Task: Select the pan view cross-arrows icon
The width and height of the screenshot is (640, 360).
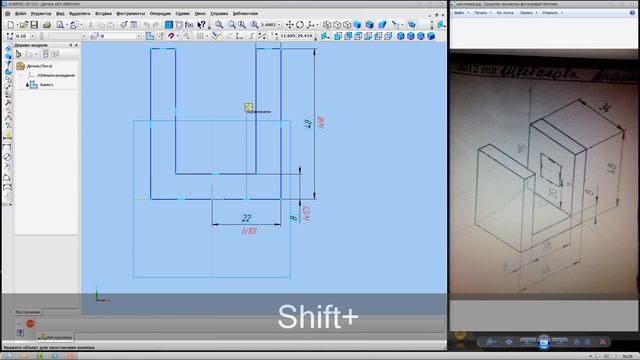Action: pos(289,25)
